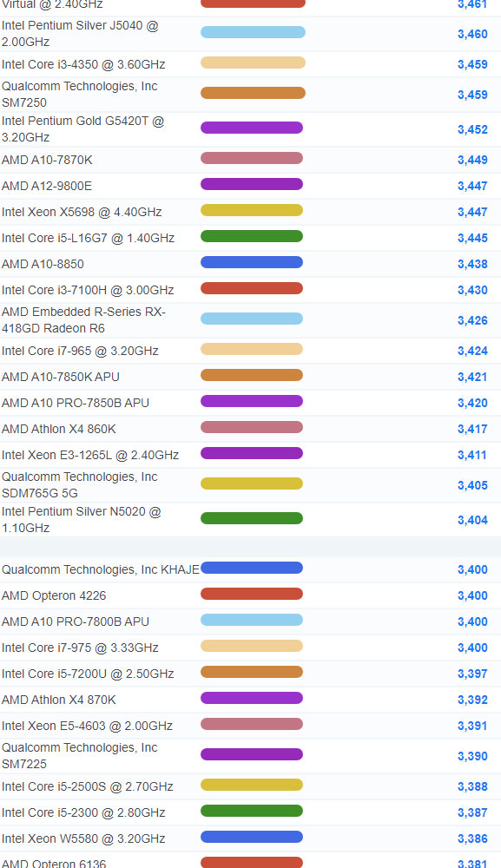Click the 3,386 Xeon W5580 score
501x868 pixels.
(472, 838)
